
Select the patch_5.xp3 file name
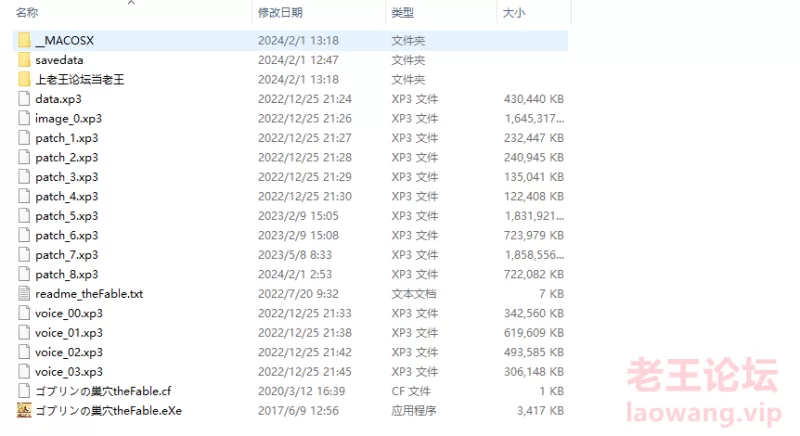tap(67, 216)
